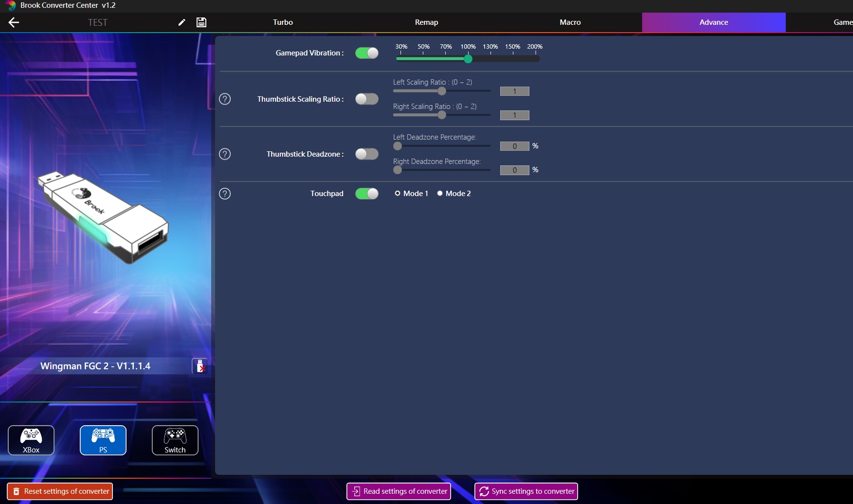The image size is (853, 504).
Task: Click the firmware update icon beside Wingman FGC 2
Action: click(200, 366)
